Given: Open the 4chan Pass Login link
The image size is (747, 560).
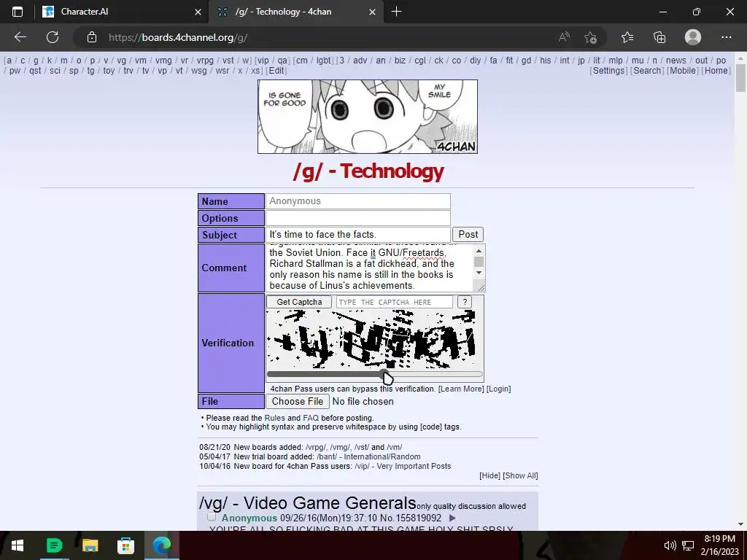Looking at the screenshot, I should tap(499, 389).
